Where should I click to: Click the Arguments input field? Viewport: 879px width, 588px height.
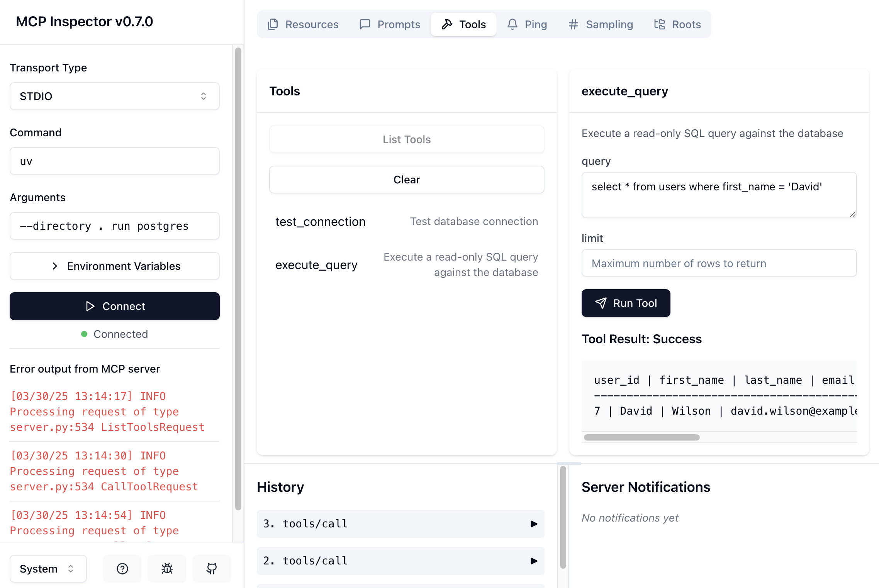click(x=114, y=226)
